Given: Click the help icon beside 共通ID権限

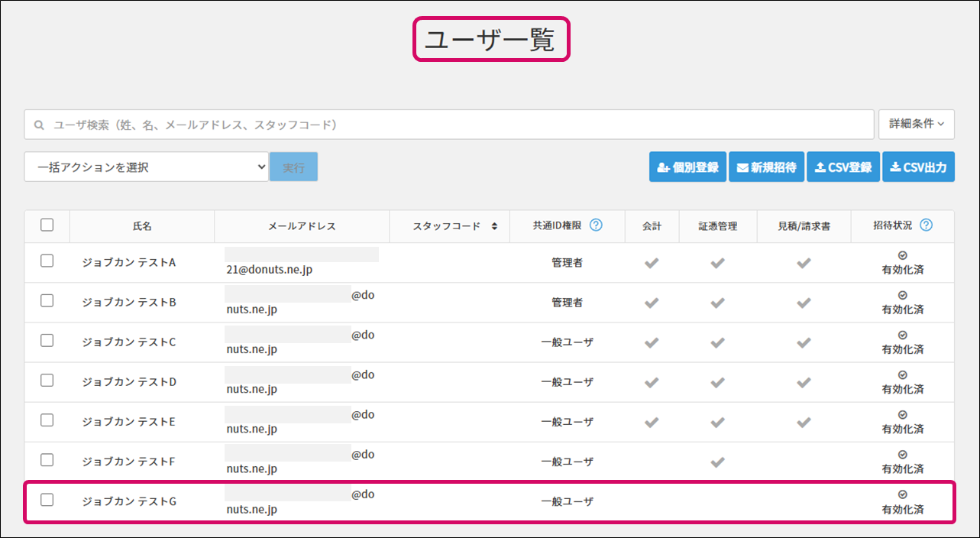Looking at the screenshot, I should [596, 225].
